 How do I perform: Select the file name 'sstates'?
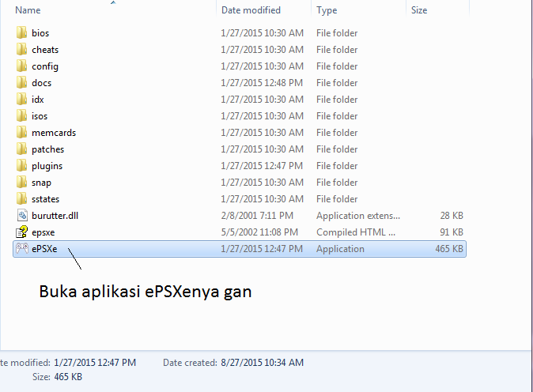pyautogui.click(x=46, y=199)
